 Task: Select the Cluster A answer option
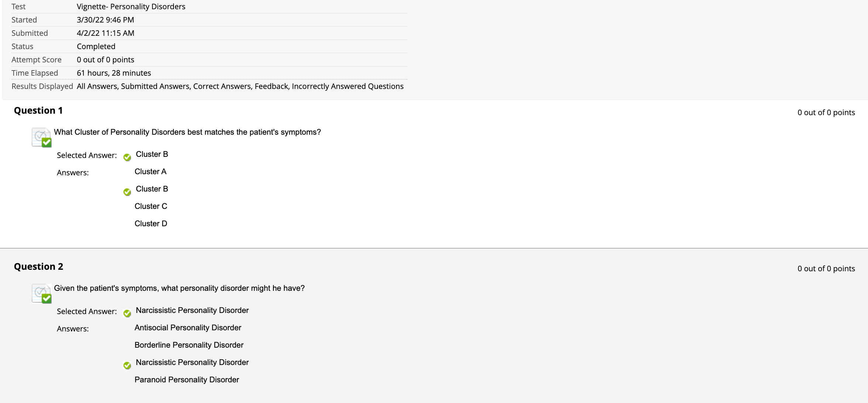click(151, 172)
